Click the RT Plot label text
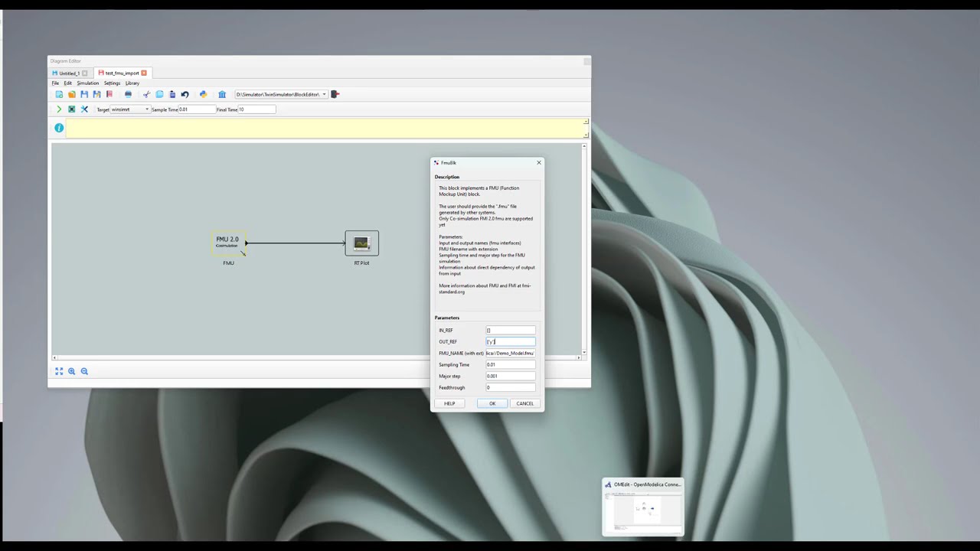Viewport: 980px width, 551px height. 361,262
